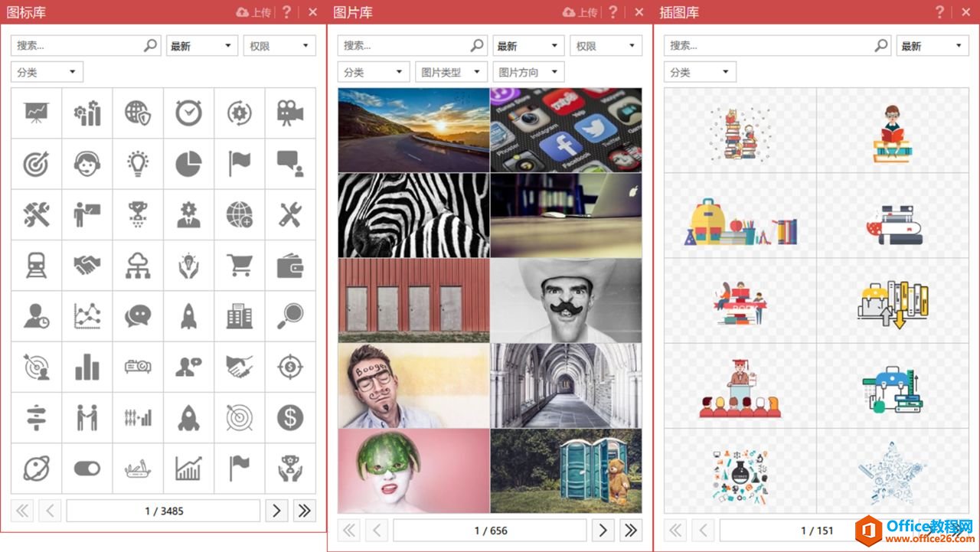
Task: Expand the 图片方向 dropdown
Action: click(x=528, y=72)
